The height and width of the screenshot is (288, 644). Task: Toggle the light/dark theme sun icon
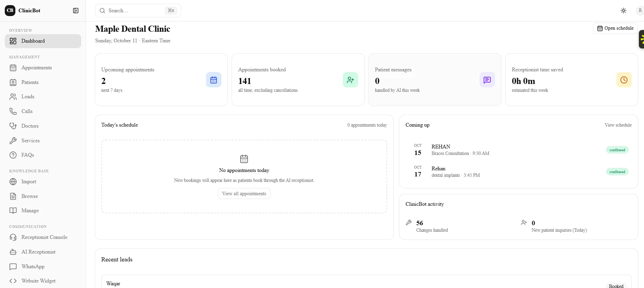tap(624, 11)
